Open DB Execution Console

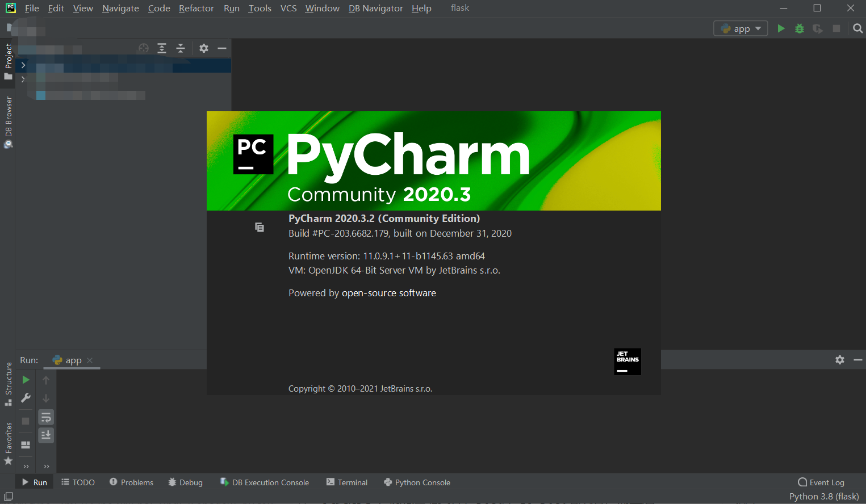click(x=265, y=482)
